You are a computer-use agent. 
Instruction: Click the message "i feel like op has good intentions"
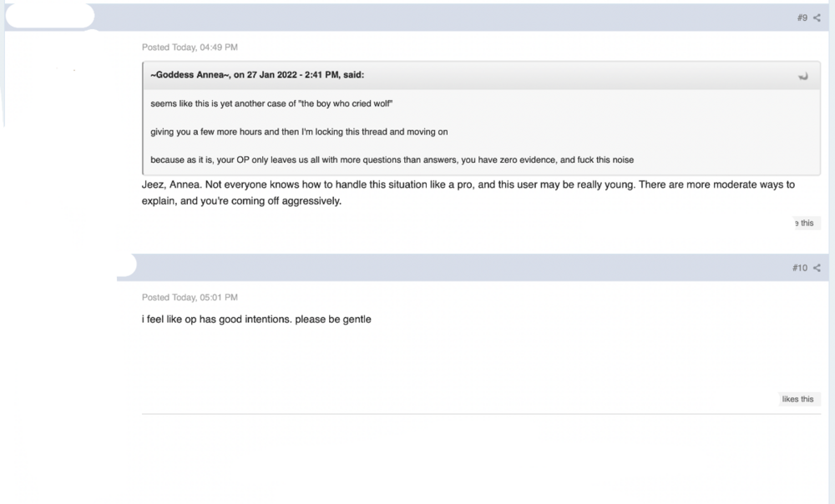256,320
